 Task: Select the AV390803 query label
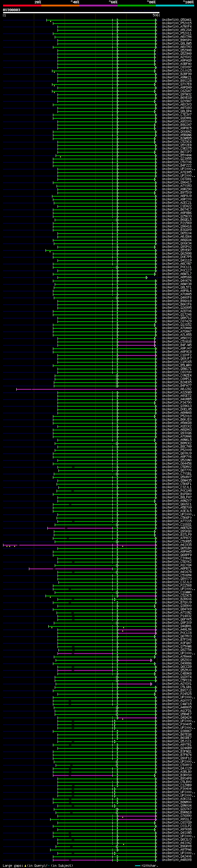[11, 10]
